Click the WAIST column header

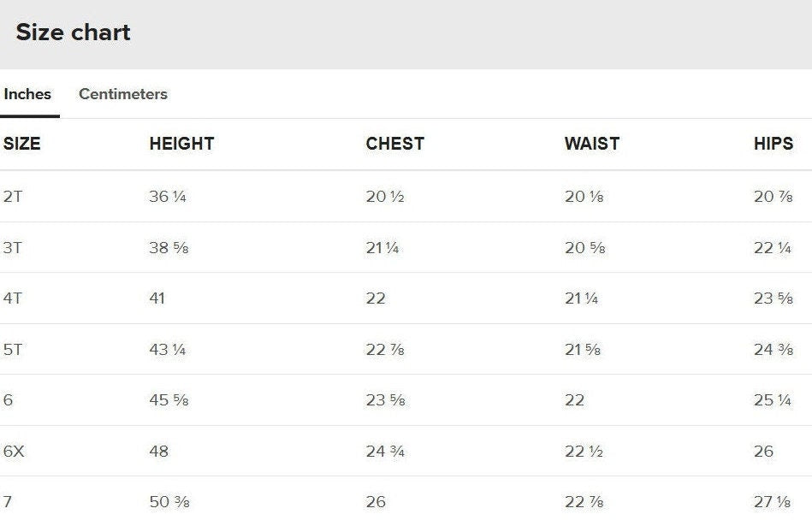pos(591,144)
